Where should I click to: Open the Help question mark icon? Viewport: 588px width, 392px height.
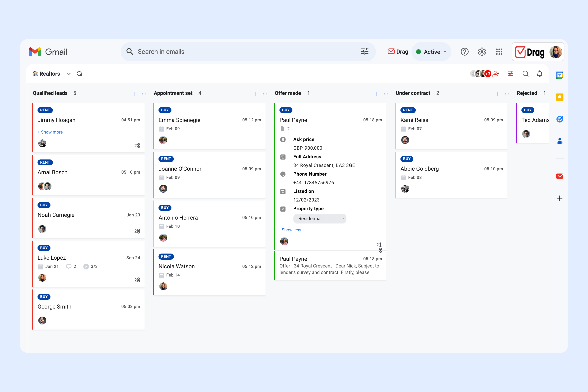pos(464,52)
